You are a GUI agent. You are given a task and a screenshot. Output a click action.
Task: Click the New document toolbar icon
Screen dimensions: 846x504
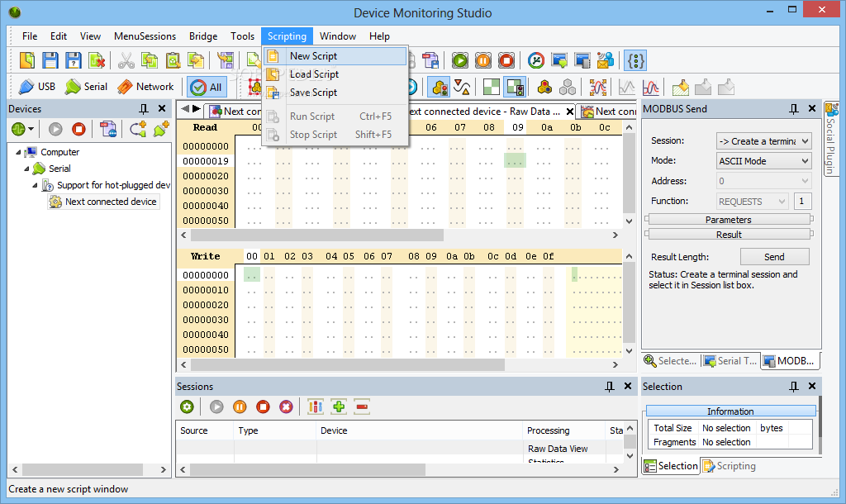(x=27, y=60)
